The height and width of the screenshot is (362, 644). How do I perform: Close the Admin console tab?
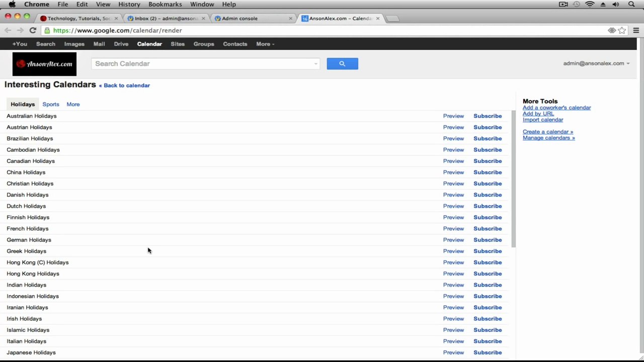(x=290, y=19)
